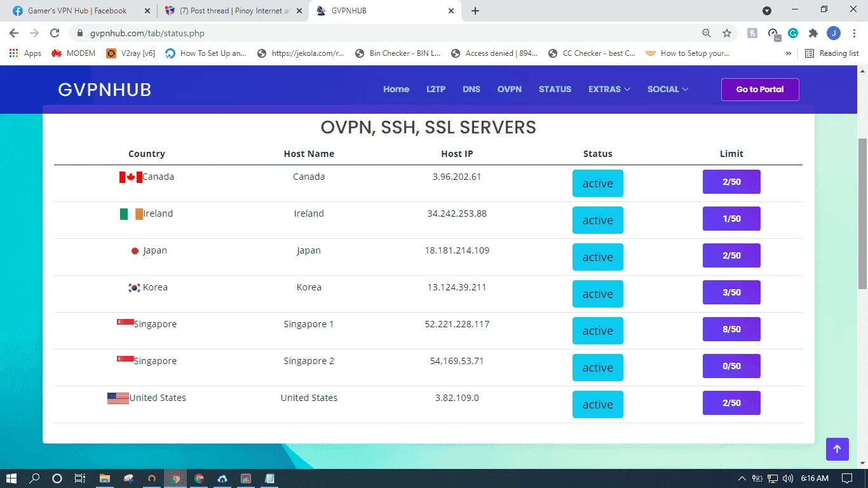The image size is (868, 488).
Task: Click the Canada flag icon
Action: point(131,177)
